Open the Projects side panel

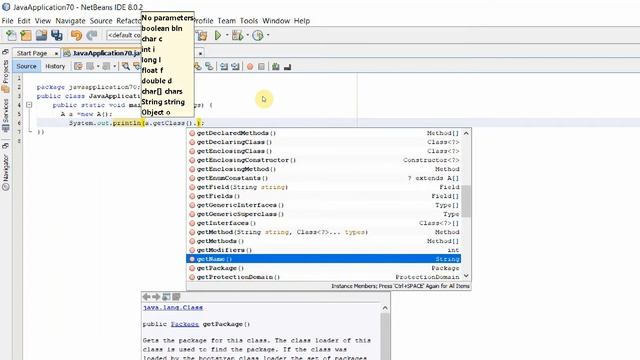point(5,76)
